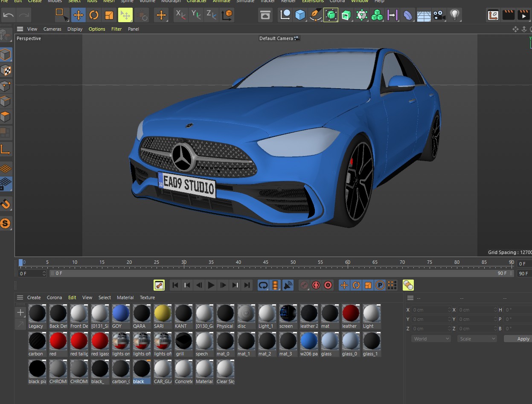Screen dimensions: 532x404
Task: Open the Texture menu in material manager
Action: tap(147, 297)
